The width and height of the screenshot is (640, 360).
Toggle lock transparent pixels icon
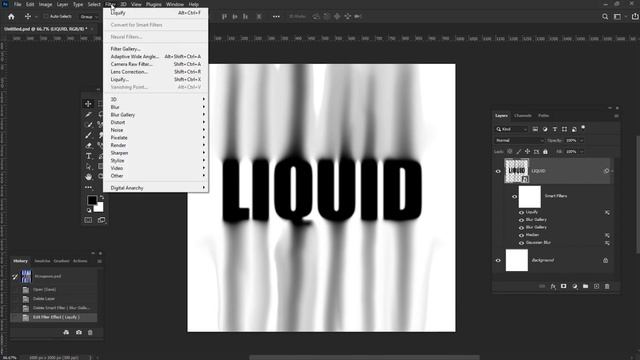coord(510,151)
